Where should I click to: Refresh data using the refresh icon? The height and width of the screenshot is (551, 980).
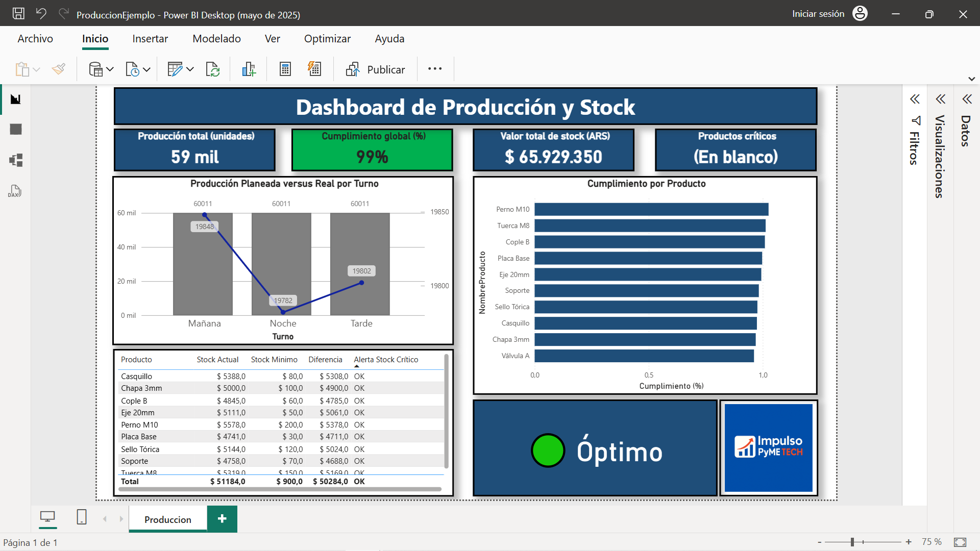(x=212, y=69)
